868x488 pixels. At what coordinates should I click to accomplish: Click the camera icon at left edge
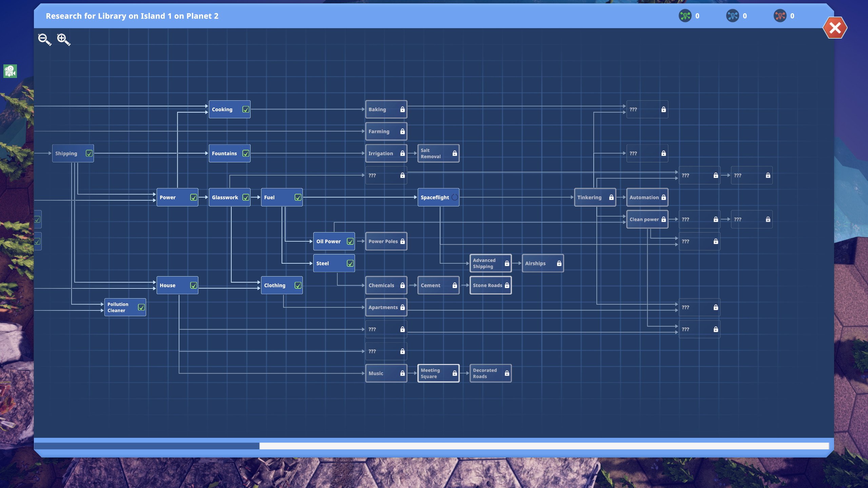coord(10,71)
